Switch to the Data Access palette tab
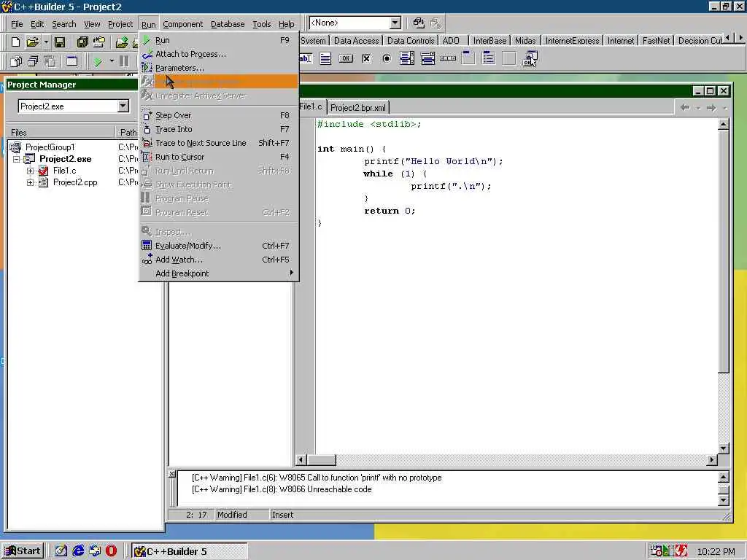 tap(356, 41)
